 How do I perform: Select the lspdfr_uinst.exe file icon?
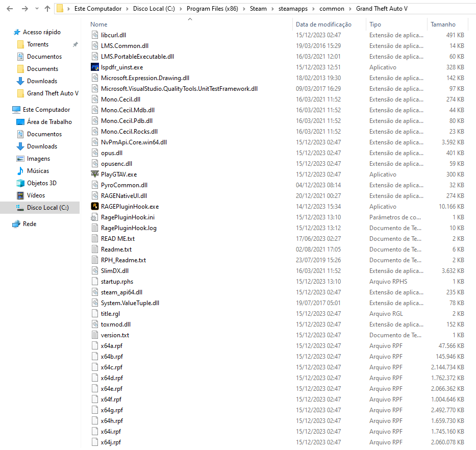point(95,67)
